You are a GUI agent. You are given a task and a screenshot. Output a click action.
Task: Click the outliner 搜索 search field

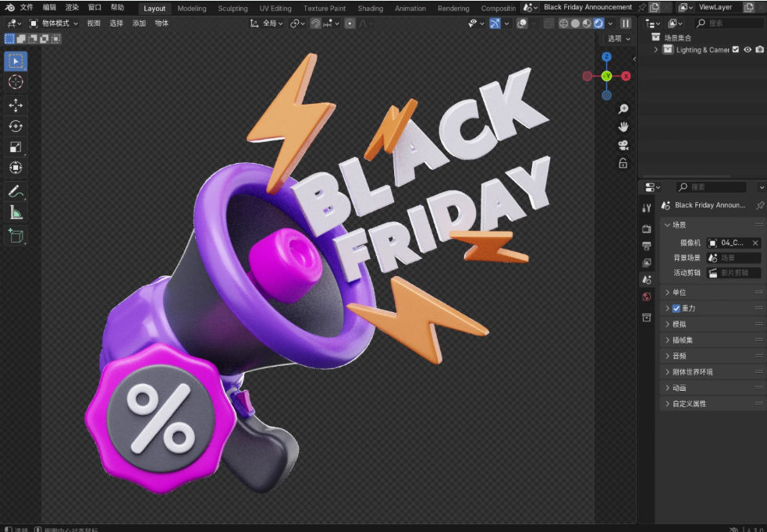(x=728, y=23)
